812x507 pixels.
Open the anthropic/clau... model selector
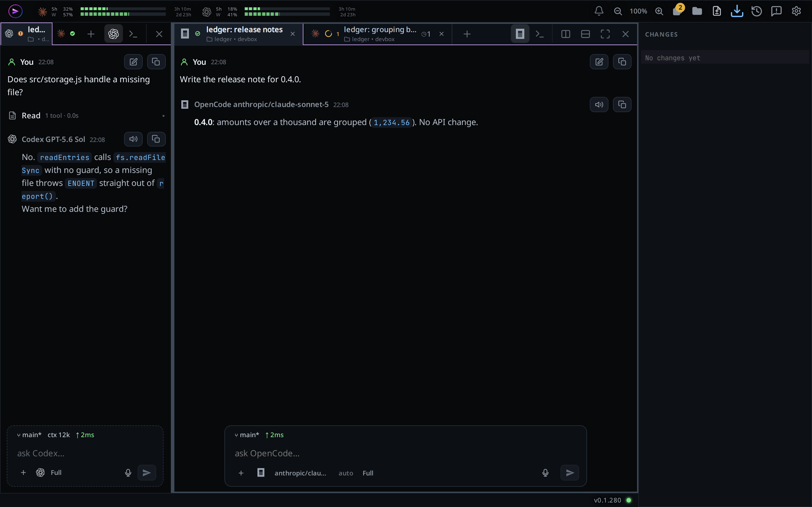pos(300,473)
